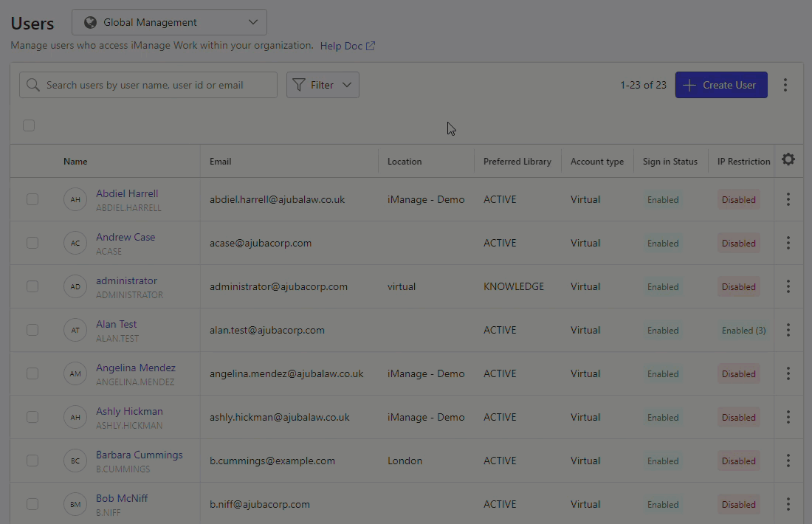
Task: Open row actions menu for Barbara Cummings
Action: point(788,461)
